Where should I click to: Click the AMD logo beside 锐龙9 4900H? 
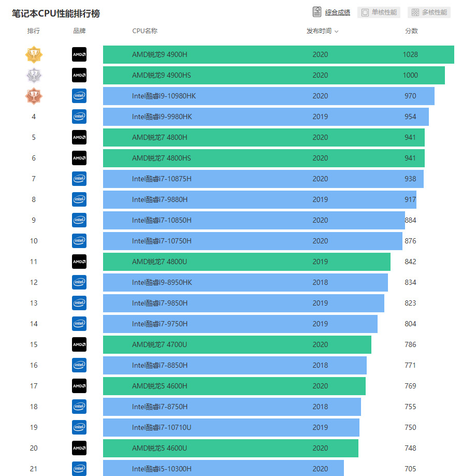pyautogui.click(x=79, y=54)
